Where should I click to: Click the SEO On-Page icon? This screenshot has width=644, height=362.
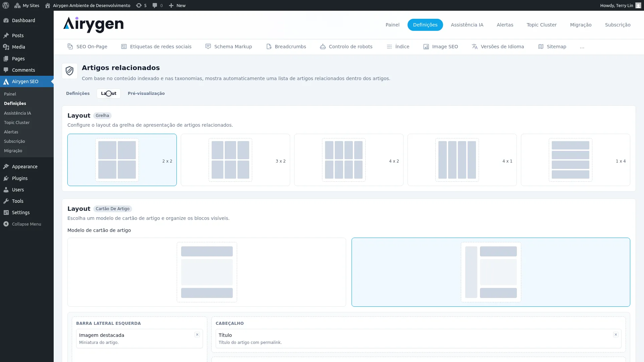(70, 47)
